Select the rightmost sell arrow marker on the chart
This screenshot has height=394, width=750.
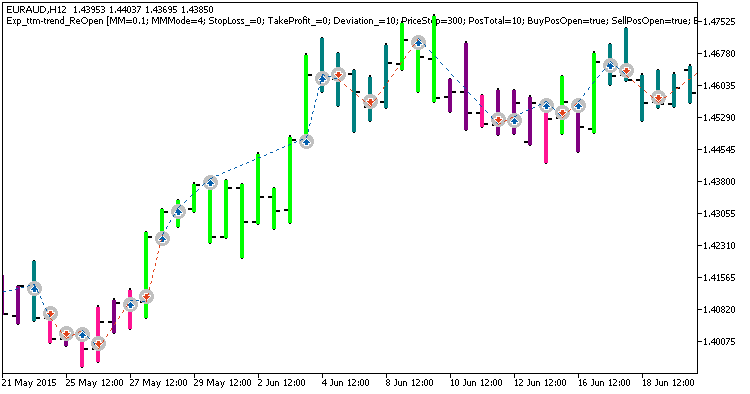[659, 98]
